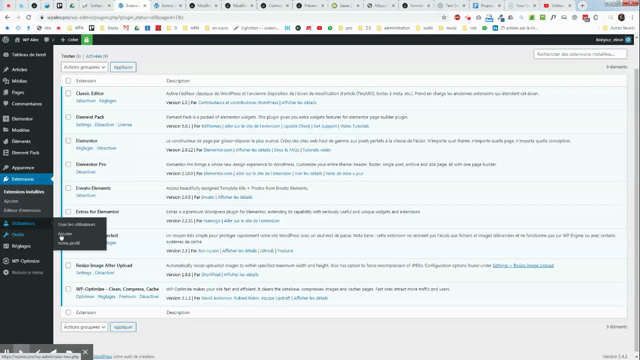Click Docs & FAQs link for Elementor
The height and width of the screenshot is (360, 640).
(x=286, y=150)
